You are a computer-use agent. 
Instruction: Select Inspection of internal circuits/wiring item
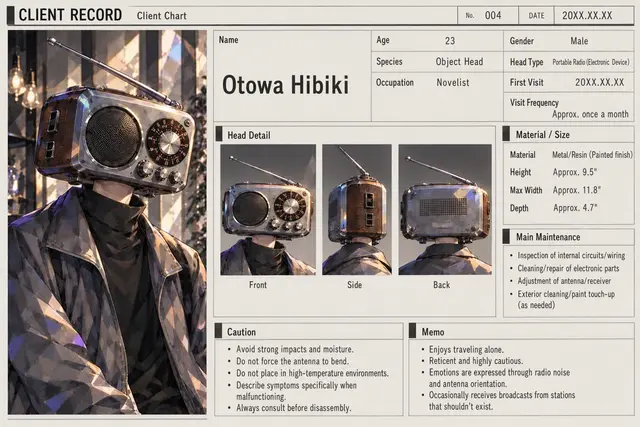571,256
